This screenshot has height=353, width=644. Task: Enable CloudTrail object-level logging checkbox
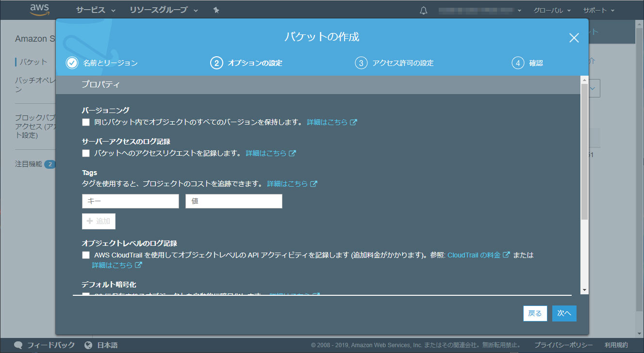coord(86,255)
